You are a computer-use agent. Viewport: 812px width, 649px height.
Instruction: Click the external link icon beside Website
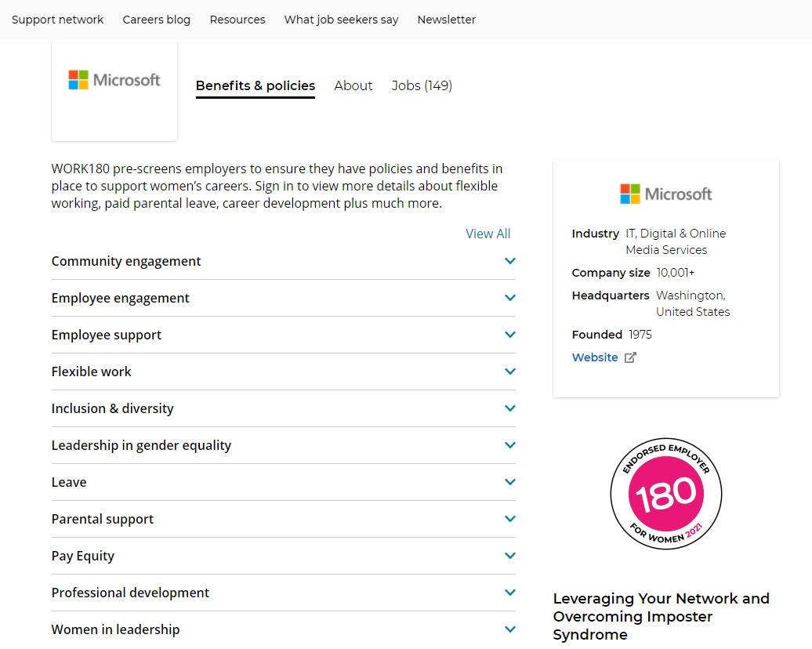coord(630,357)
